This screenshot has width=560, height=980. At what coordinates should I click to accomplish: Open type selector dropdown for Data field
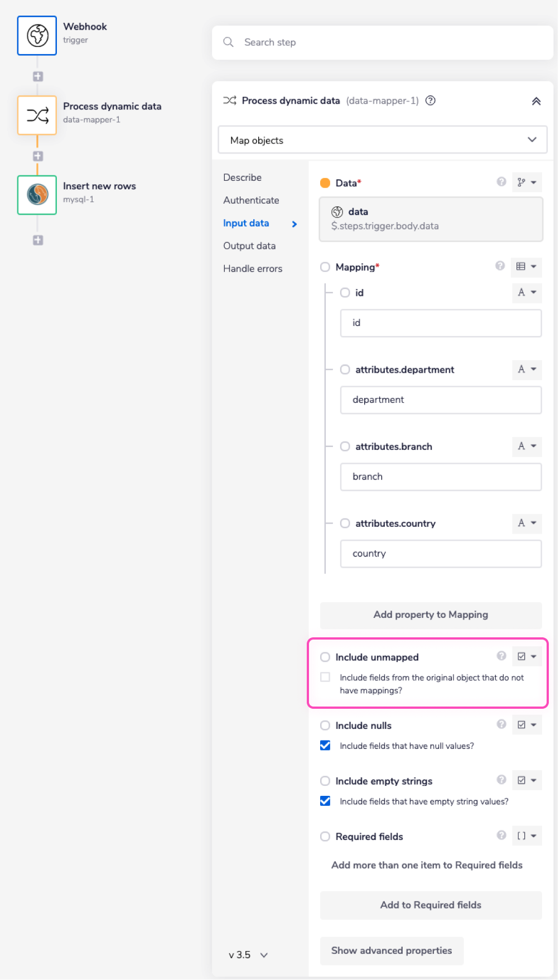click(527, 182)
